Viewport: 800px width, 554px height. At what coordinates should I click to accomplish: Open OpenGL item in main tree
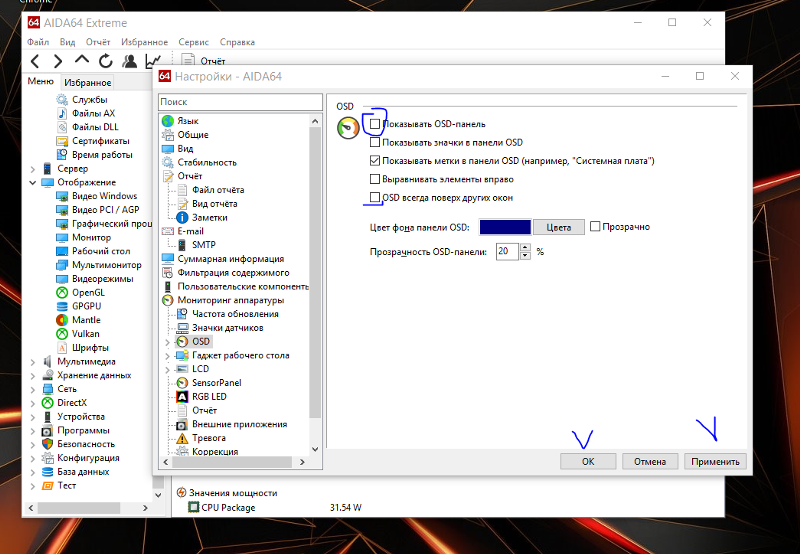[87, 292]
